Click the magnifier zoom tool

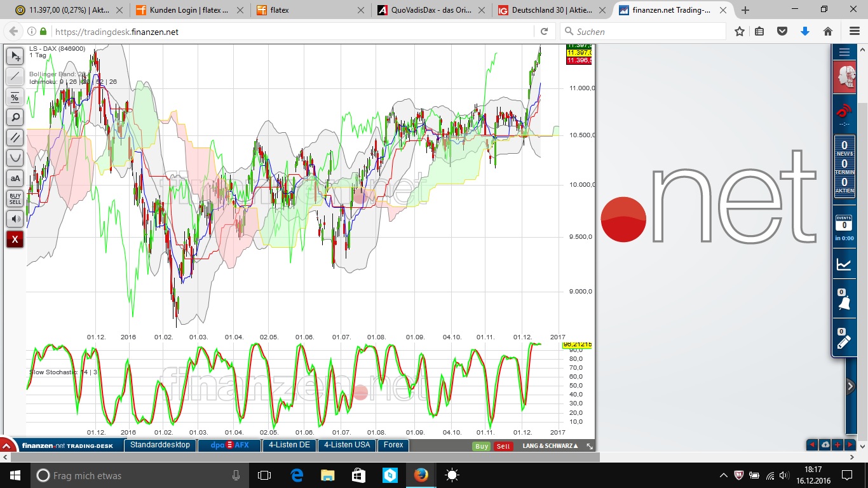pyautogui.click(x=15, y=117)
